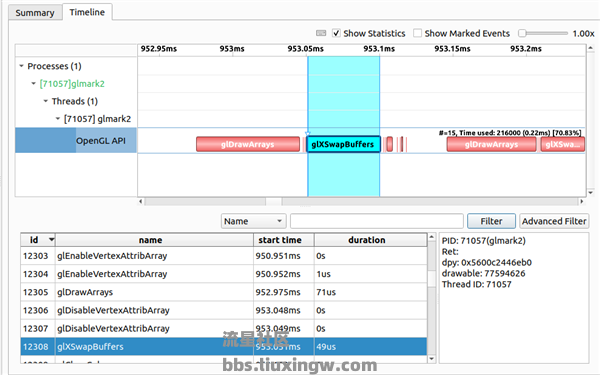Click the timeline scrollbar right arrow

click(582, 201)
